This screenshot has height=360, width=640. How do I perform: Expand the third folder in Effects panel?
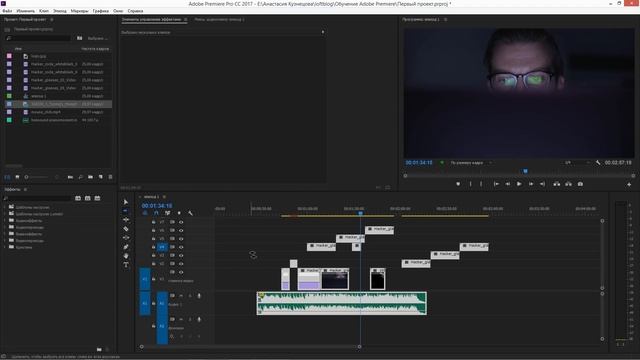click(5, 220)
